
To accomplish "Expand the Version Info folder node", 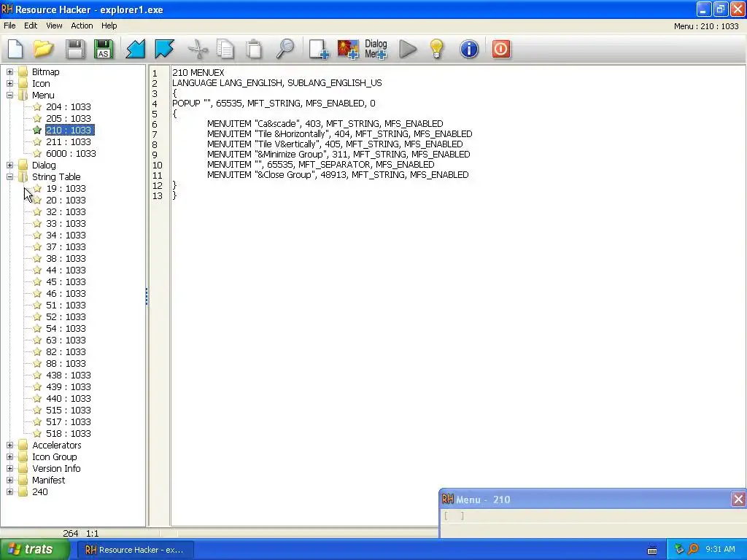I will pyautogui.click(x=9, y=469).
